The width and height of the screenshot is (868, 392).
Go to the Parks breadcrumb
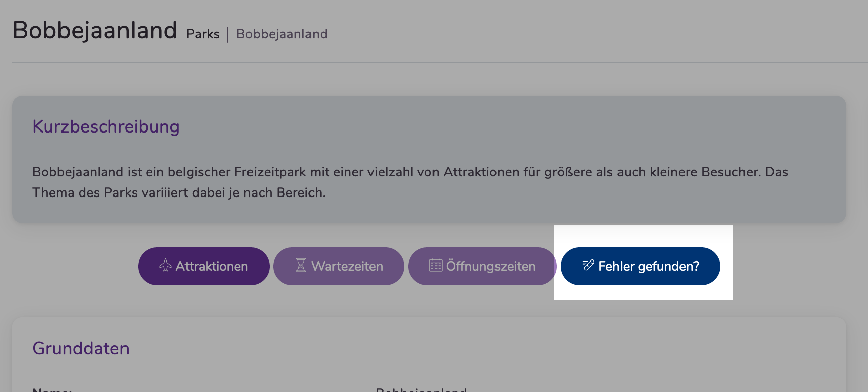click(203, 34)
